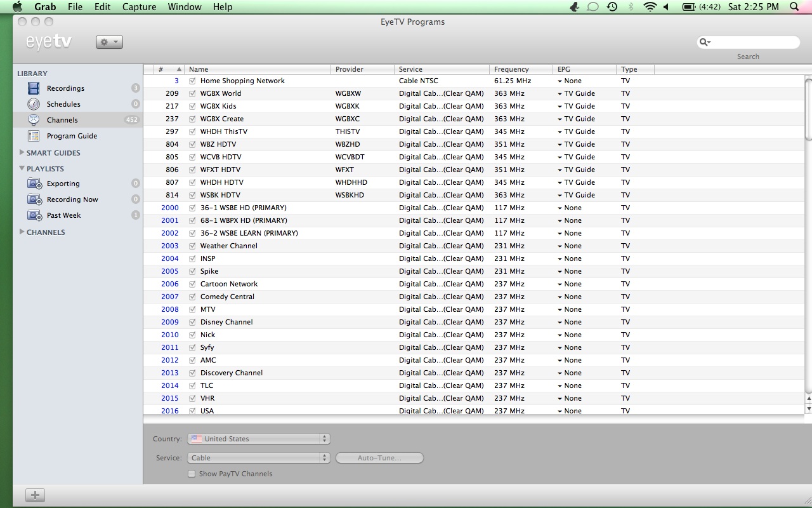The height and width of the screenshot is (508, 812).
Task: Open the Recordings library icon
Action: coord(34,88)
